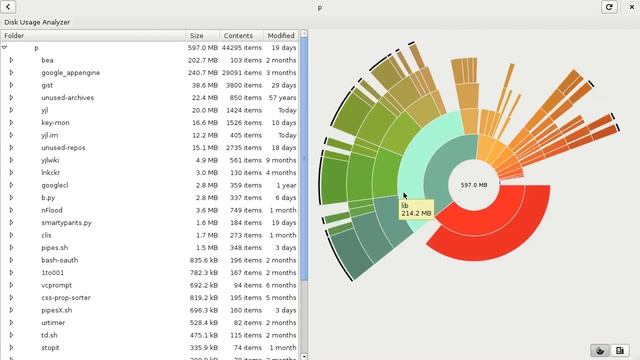Screen dimensions: 640x360
Task: Click the 359 items contents cell
Action: coord(247,185)
